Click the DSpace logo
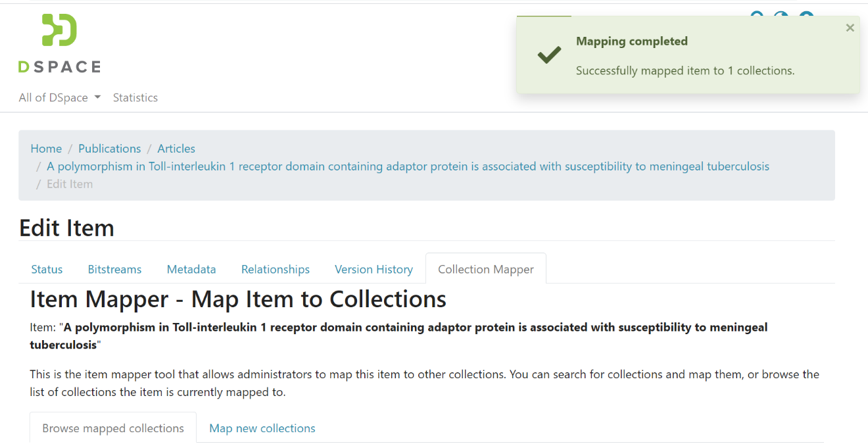The height and width of the screenshot is (448, 868). [59, 43]
